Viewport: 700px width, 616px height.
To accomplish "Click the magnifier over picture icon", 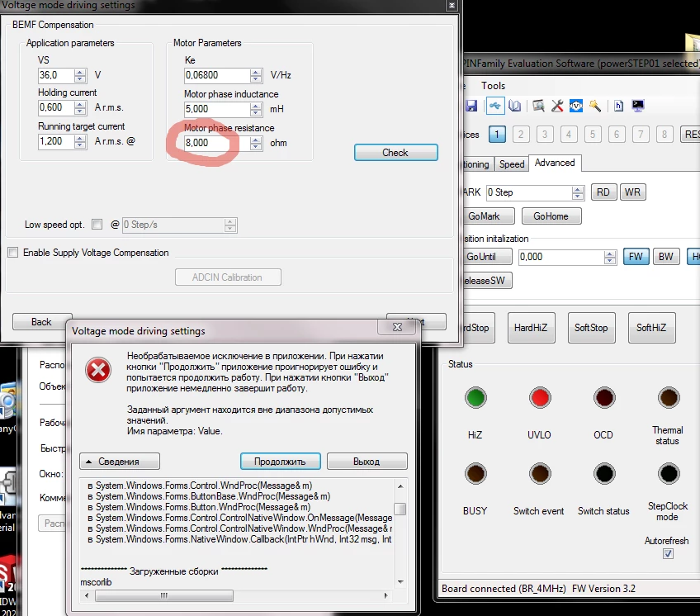I will [538, 106].
